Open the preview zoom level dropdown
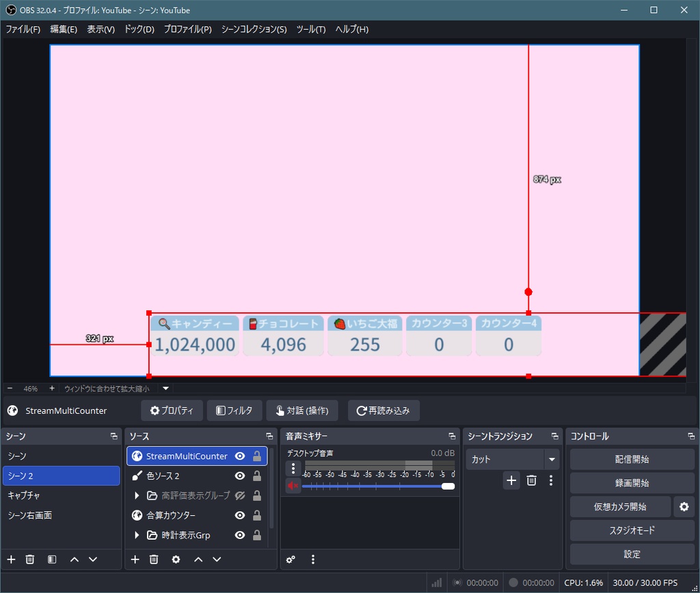The width and height of the screenshot is (700, 593). coord(165,387)
